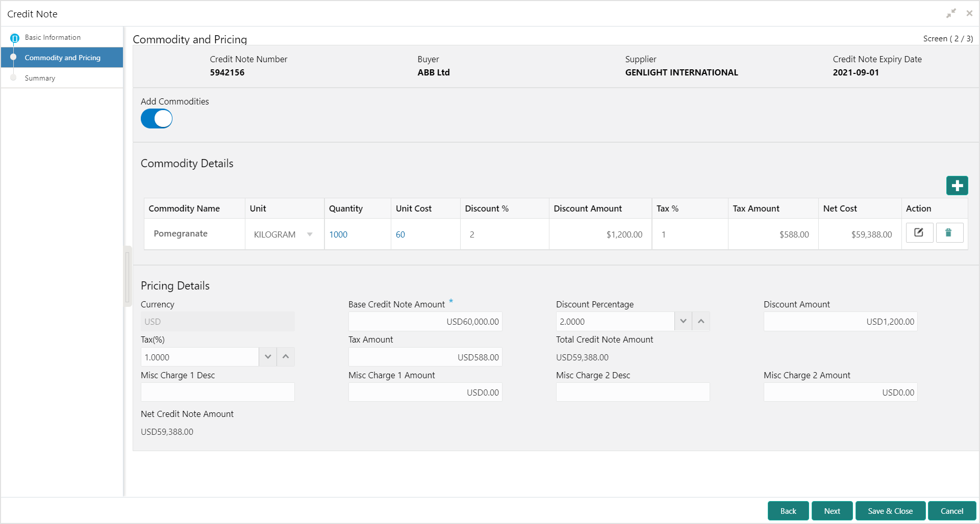Add a new commodity row with plus icon
This screenshot has width=980, height=524.
point(957,186)
